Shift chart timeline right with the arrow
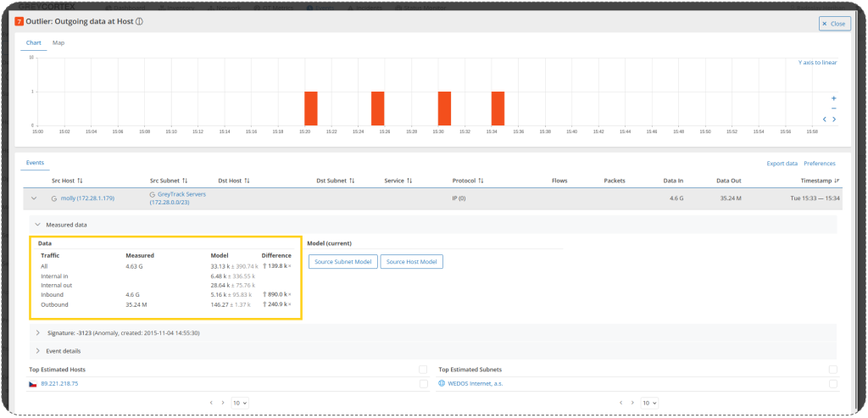Viewport: 868px width, 418px height. 835,120
